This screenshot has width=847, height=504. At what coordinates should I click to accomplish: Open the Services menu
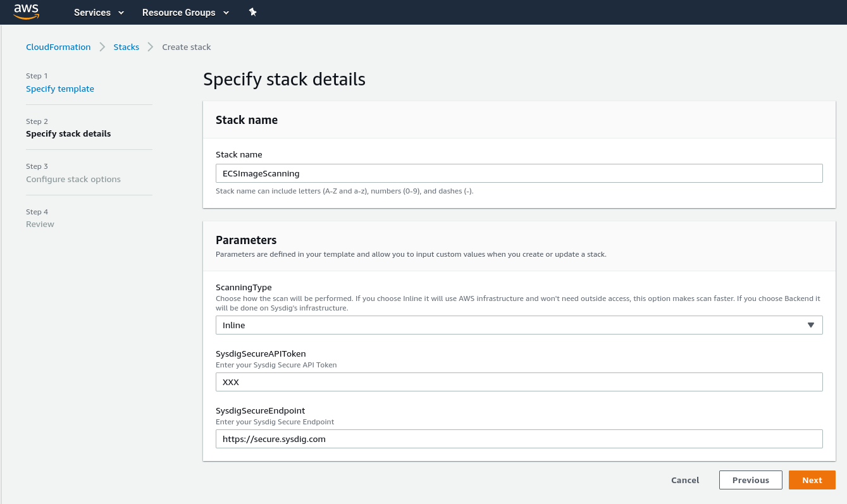pyautogui.click(x=92, y=13)
